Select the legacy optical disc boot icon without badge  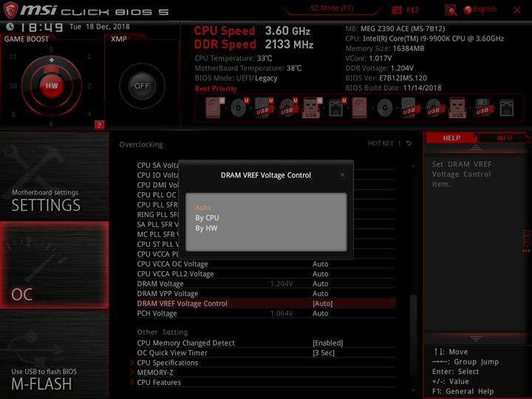(385, 108)
